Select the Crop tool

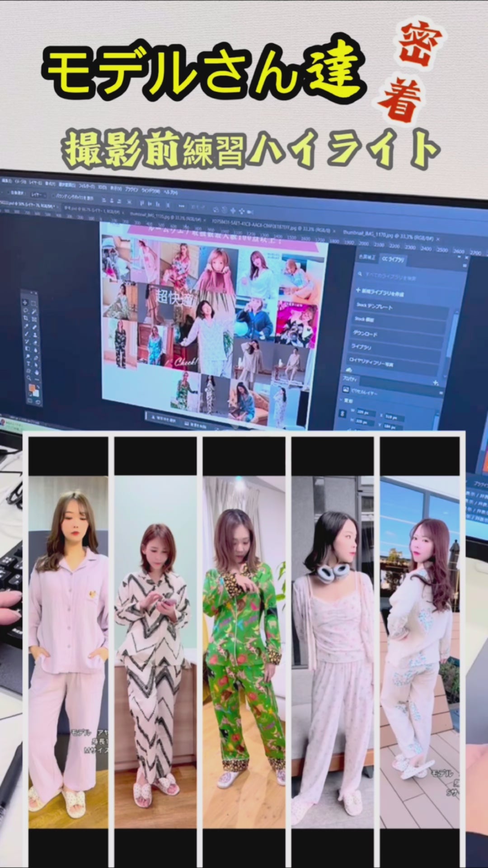click(x=26, y=318)
